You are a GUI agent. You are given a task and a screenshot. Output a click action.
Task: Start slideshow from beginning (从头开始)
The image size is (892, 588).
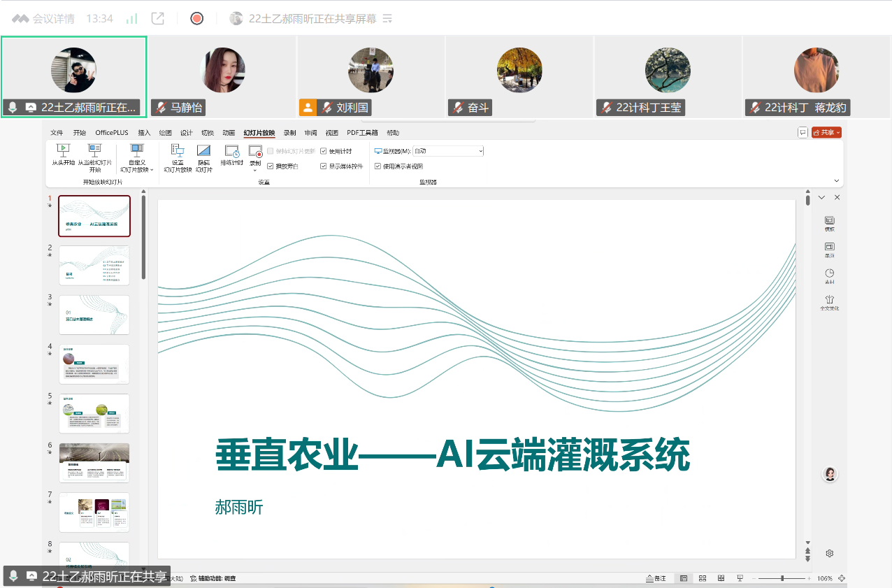tap(63, 155)
